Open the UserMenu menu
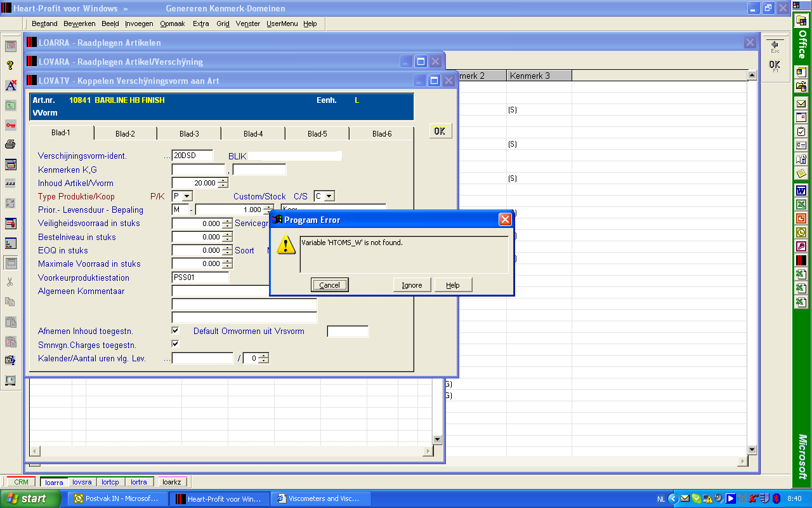 pyautogui.click(x=282, y=23)
